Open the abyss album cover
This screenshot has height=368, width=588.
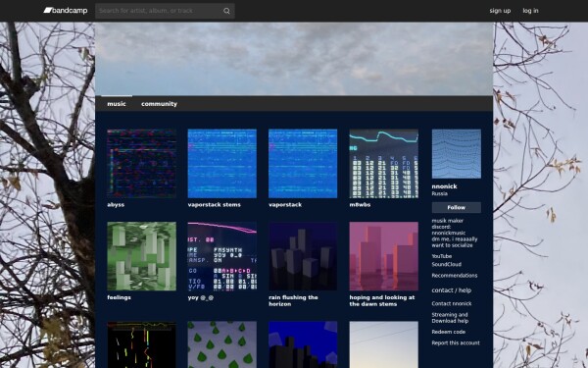coord(141,163)
